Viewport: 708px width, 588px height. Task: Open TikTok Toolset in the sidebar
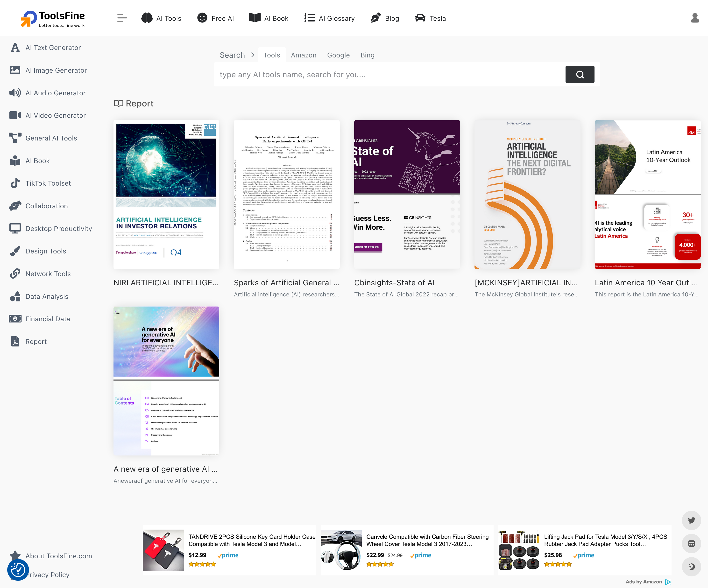tap(48, 183)
